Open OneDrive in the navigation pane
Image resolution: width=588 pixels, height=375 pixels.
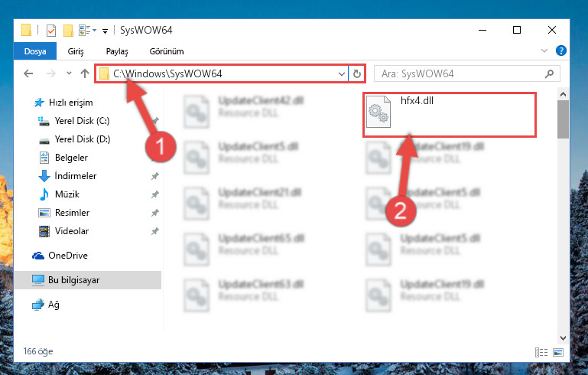(68, 256)
